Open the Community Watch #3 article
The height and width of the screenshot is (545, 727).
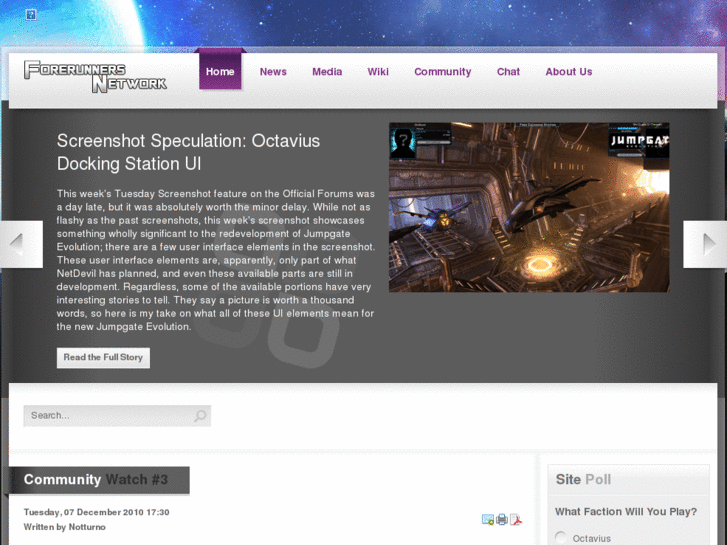(x=96, y=480)
